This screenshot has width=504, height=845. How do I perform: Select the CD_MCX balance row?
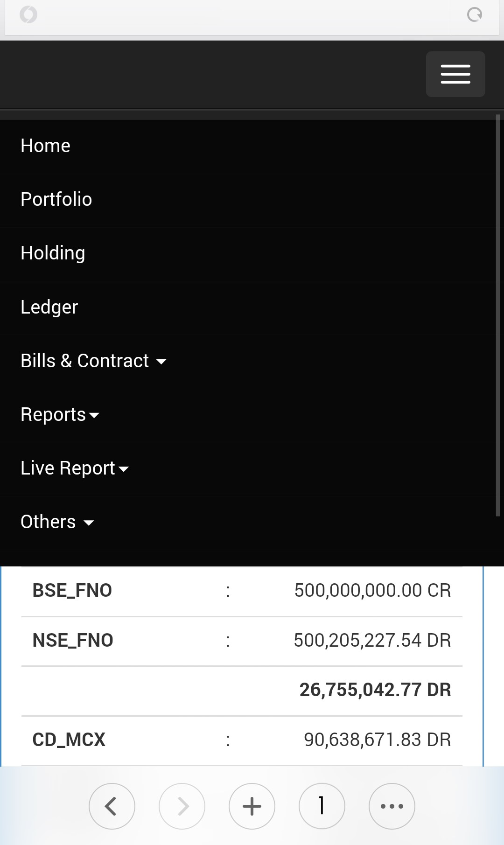(242, 740)
